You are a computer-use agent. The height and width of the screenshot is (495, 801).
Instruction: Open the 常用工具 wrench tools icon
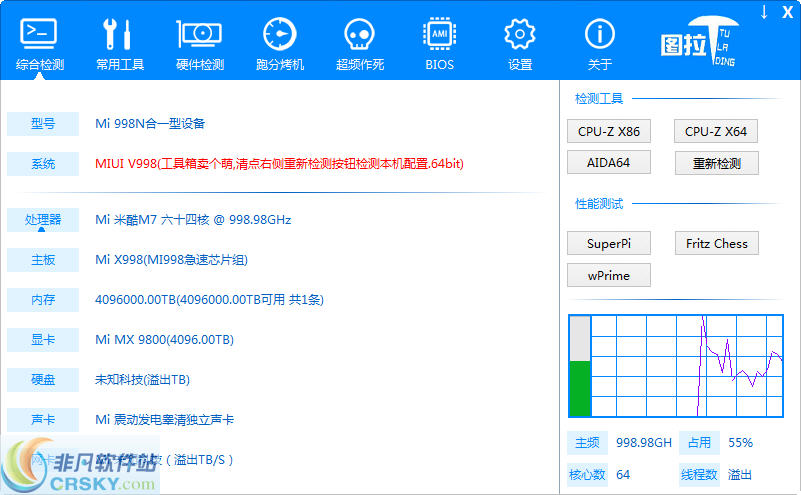coord(117,34)
